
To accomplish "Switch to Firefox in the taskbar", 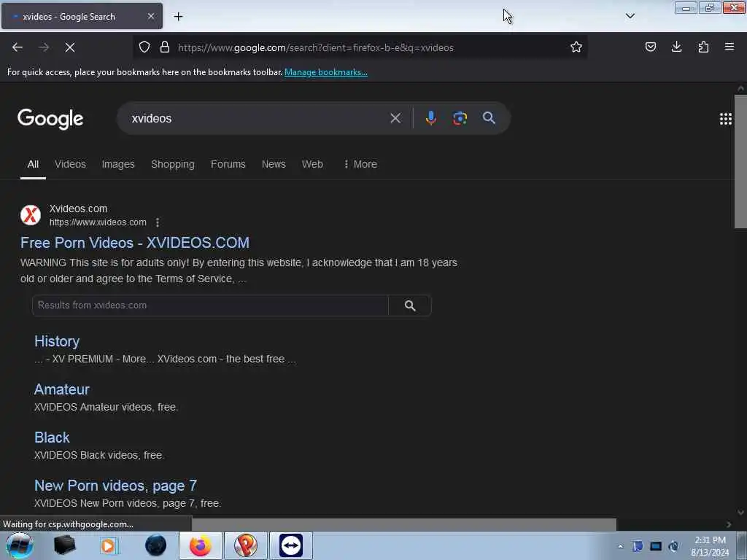I will 200,545.
